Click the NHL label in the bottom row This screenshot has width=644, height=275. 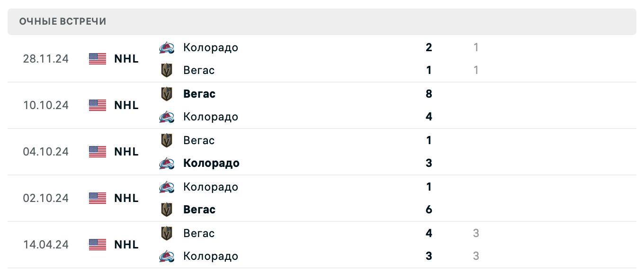(x=126, y=245)
